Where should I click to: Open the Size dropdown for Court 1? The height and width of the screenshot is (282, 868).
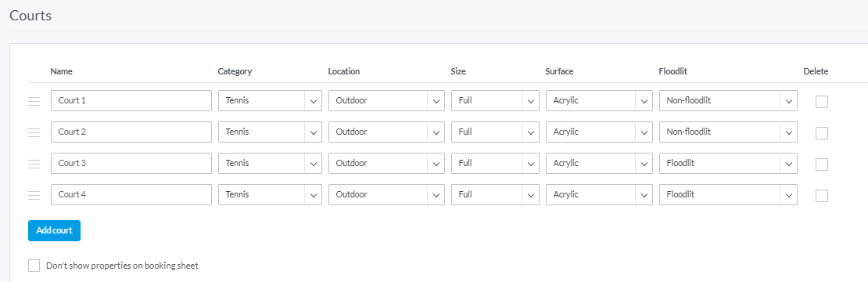(495, 101)
